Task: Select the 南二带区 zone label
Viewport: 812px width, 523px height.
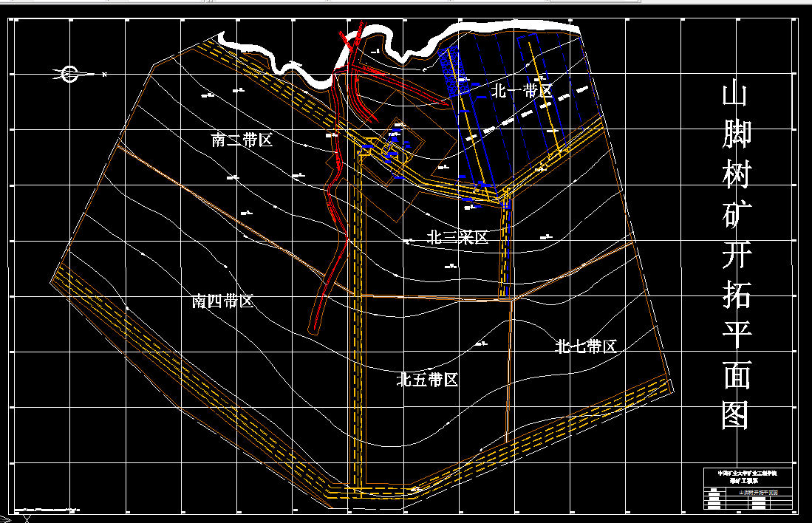Action: [242, 140]
